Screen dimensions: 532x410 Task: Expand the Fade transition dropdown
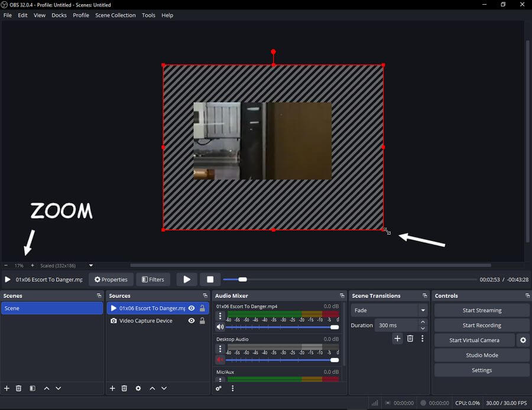(423, 310)
